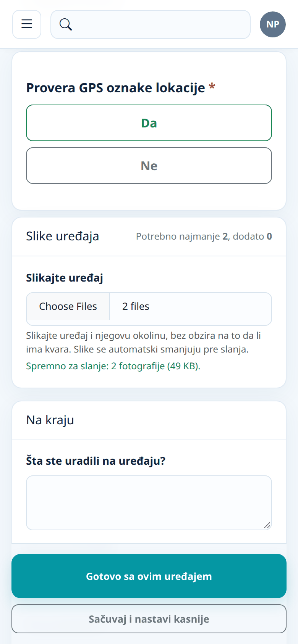Click the "Na kraju" section header
Screen dimensions: 298x644
pyautogui.click(x=50, y=420)
